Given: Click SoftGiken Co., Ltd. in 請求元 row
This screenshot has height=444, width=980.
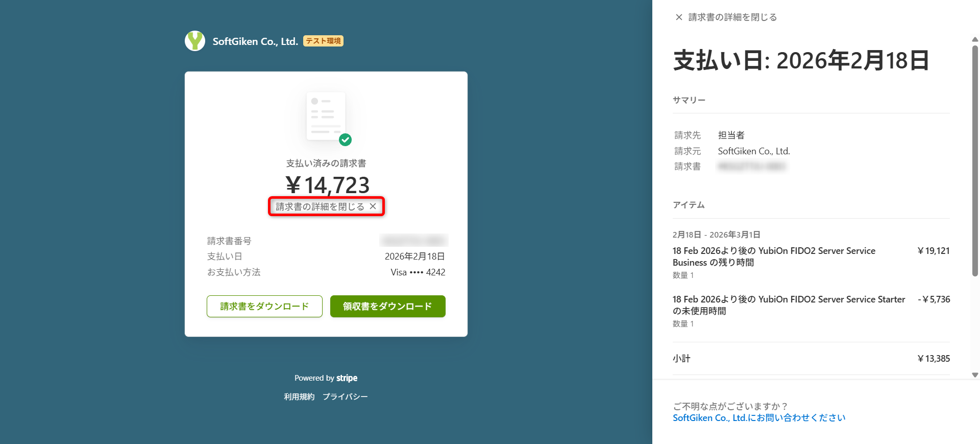Looking at the screenshot, I should (x=754, y=151).
